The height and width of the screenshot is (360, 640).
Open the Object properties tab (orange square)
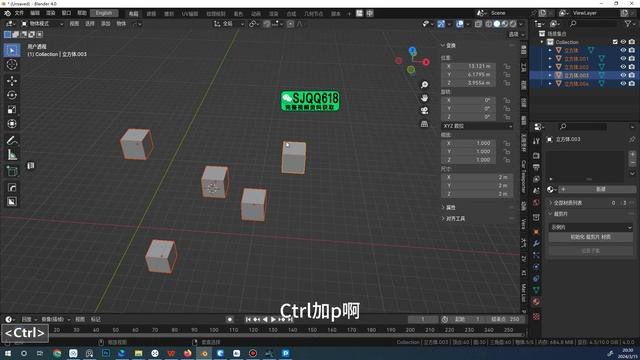coord(536,232)
